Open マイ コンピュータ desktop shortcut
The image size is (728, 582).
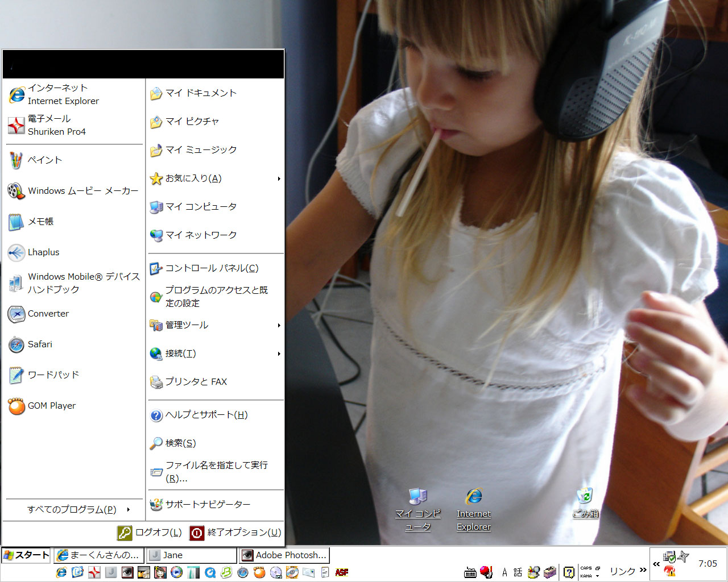pos(418,510)
